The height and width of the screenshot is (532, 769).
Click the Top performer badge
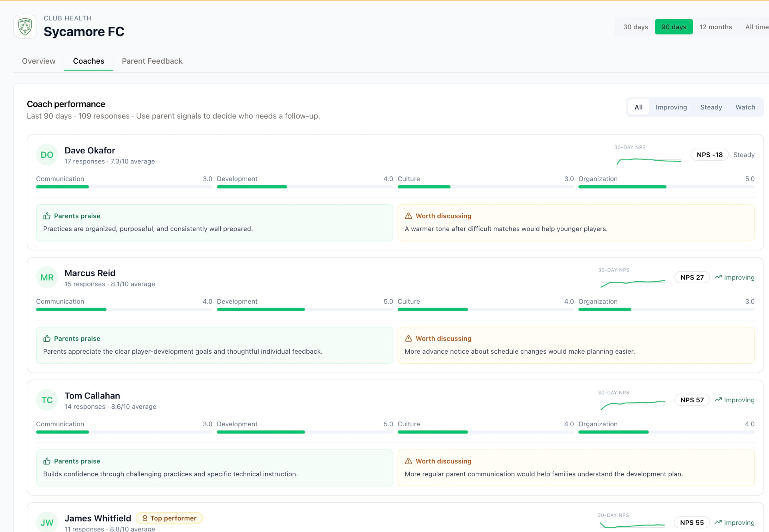click(169, 518)
